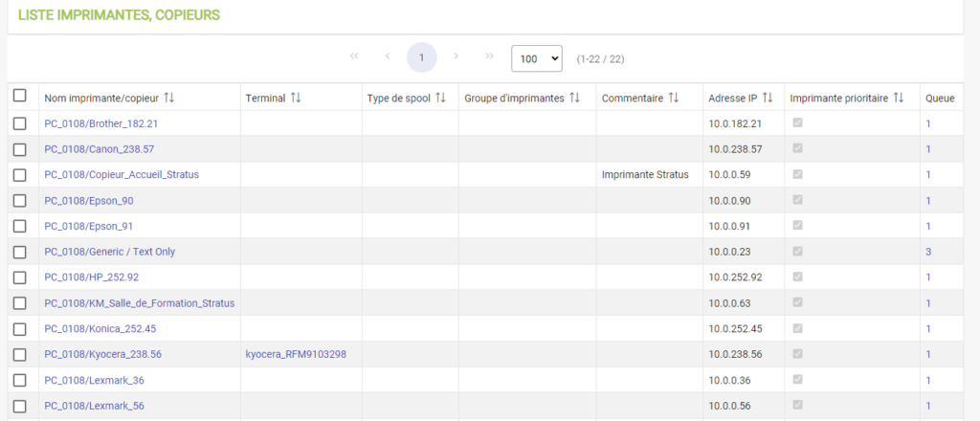Sort by Type de spool
980x421 pixels.
pyautogui.click(x=441, y=98)
